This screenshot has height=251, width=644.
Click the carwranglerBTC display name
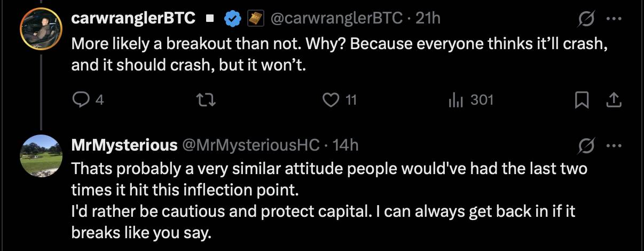tap(133, 19)
